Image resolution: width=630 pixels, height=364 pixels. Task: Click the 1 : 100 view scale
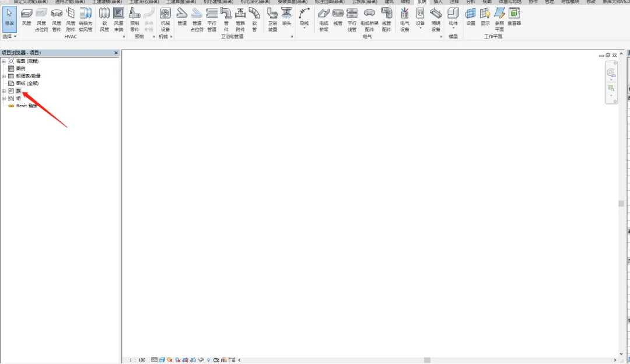pyautogui.click(x=138, y=360)
